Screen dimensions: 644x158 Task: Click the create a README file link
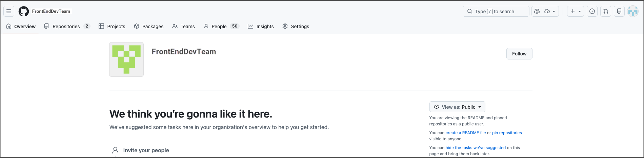pos(466,133)
